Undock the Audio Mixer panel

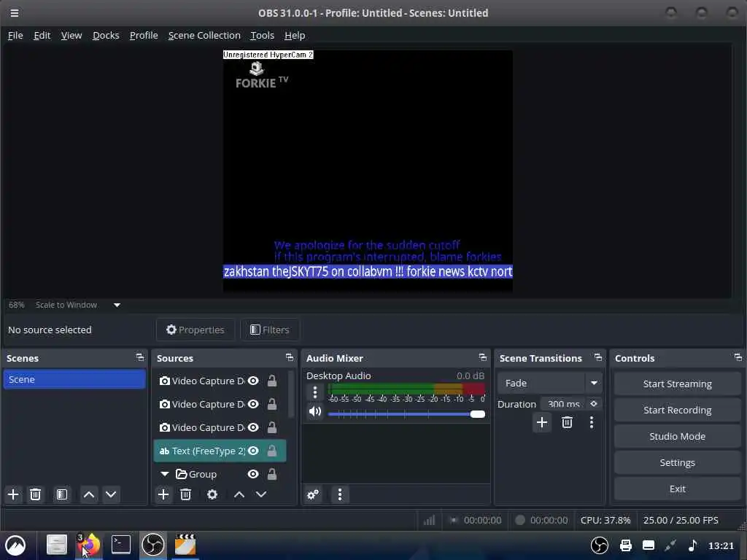[x=483, y=357]
